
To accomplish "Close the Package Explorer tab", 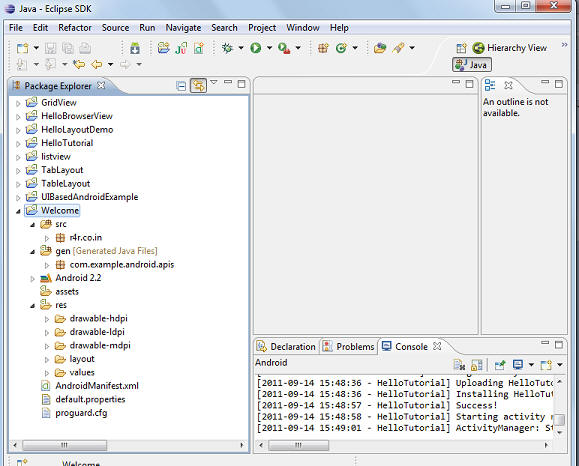I will (101, 85).
